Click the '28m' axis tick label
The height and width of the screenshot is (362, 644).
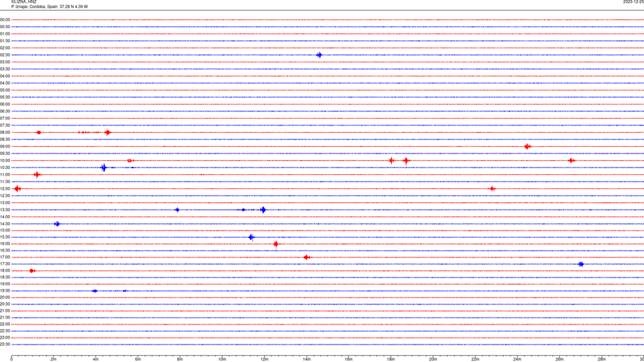[602, 359]
